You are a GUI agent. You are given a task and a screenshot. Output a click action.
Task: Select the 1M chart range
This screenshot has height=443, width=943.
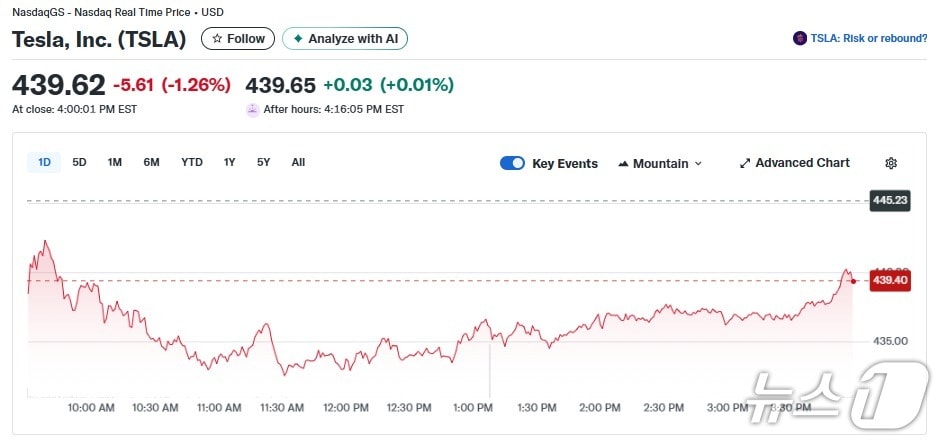(115, 162)
